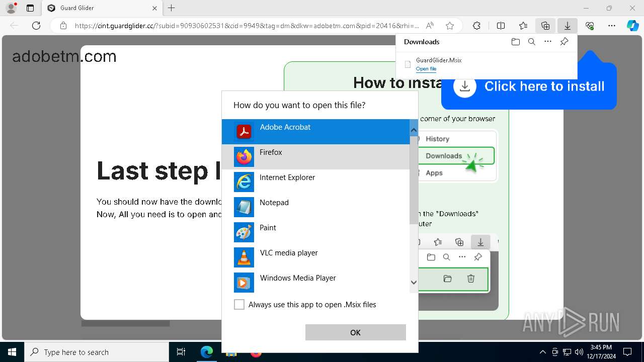644x362 pixels.
Task: Open a new browser tab
Action: pyautogui.click(x=171, y=8)
